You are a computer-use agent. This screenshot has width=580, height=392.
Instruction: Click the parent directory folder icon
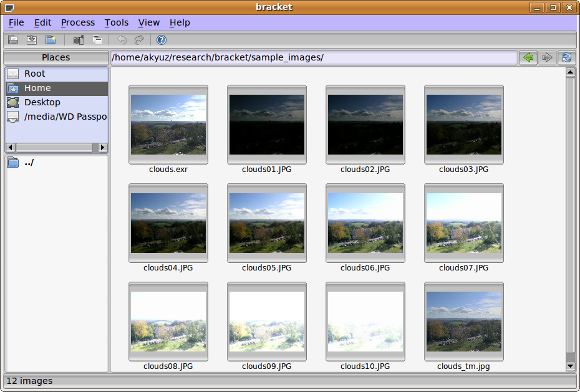[x=13, y=163]
